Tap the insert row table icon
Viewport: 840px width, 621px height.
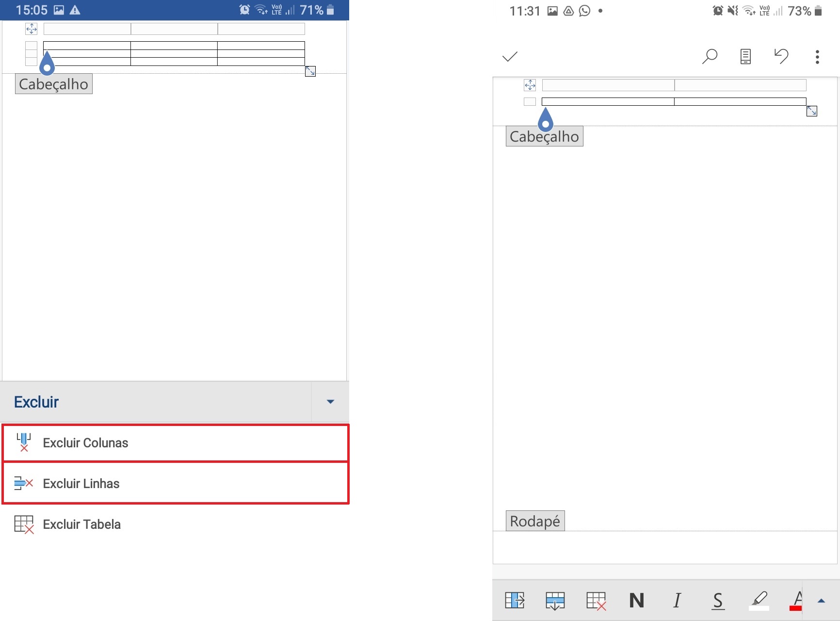pos(555,600)
